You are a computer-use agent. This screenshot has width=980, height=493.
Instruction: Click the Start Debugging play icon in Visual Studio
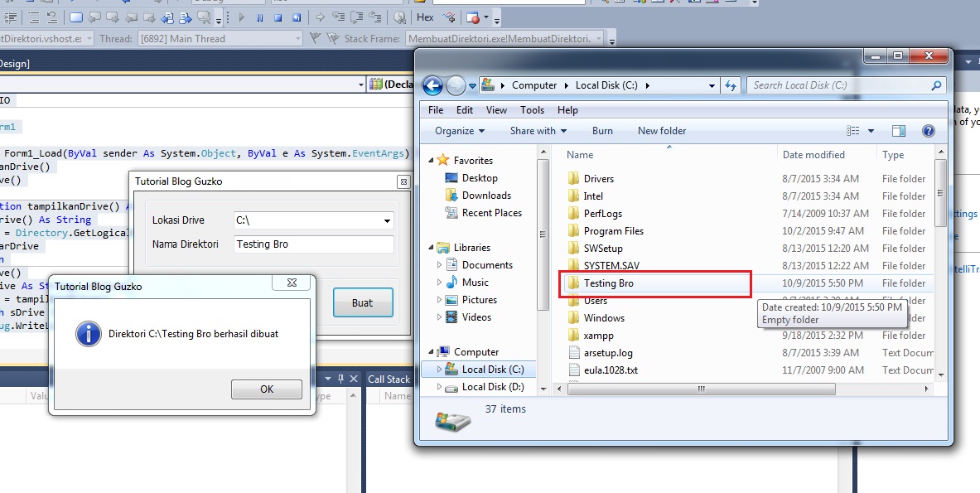point(242,17)
